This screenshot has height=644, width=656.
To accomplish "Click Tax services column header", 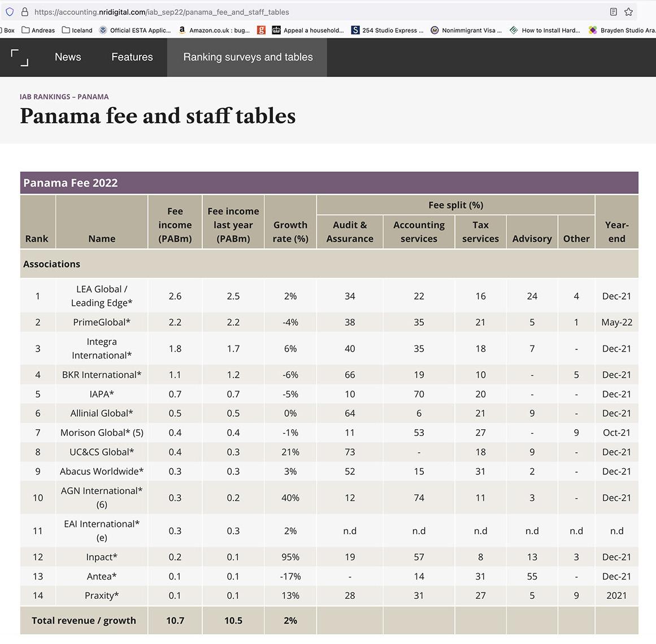I will coord(480,232).
